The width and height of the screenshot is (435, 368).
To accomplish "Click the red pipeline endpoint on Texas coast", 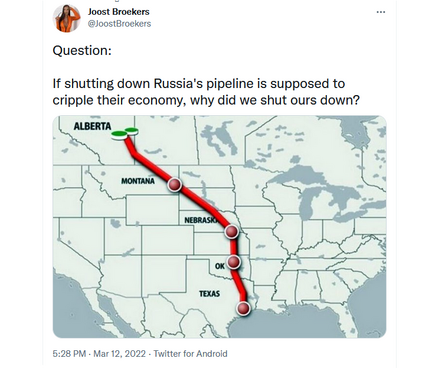I will (243, 308).
